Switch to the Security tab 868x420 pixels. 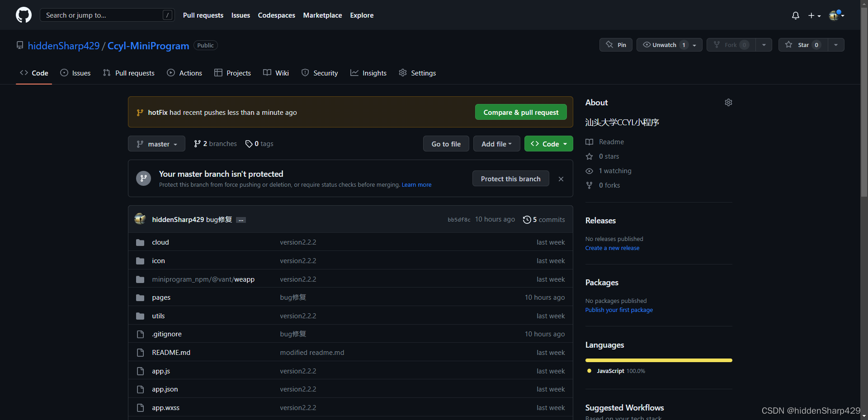click(320, 73)
